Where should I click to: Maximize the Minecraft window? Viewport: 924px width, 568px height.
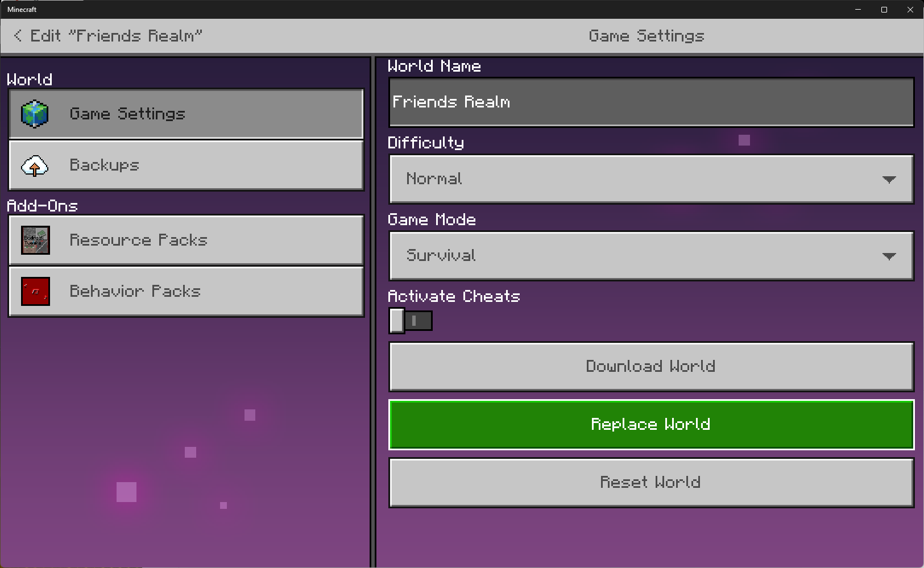click(x=884, y=10)
